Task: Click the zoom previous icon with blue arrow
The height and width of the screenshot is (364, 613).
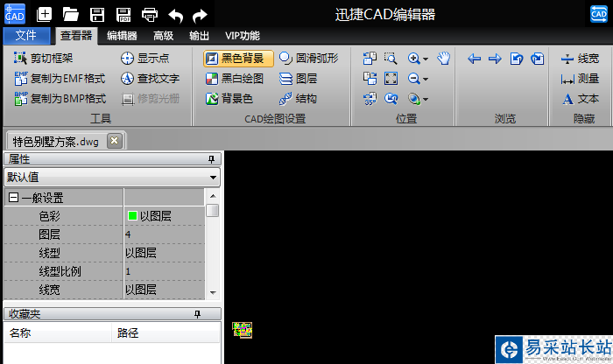Action: click(x=391, y=99)
